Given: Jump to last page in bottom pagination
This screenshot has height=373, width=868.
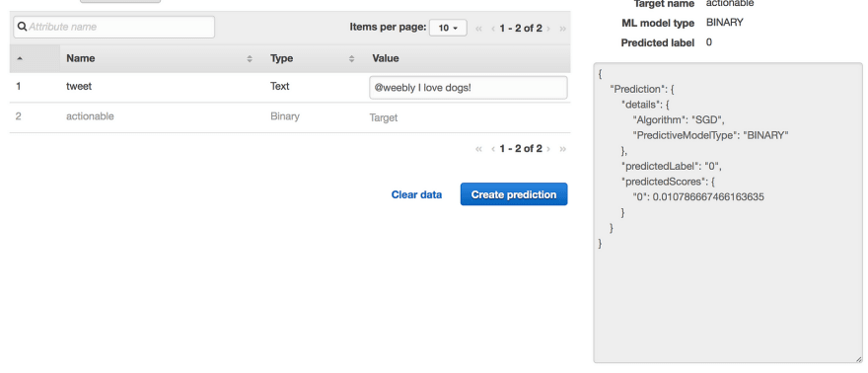Looking at the screenshot, I should click(563, 148).
